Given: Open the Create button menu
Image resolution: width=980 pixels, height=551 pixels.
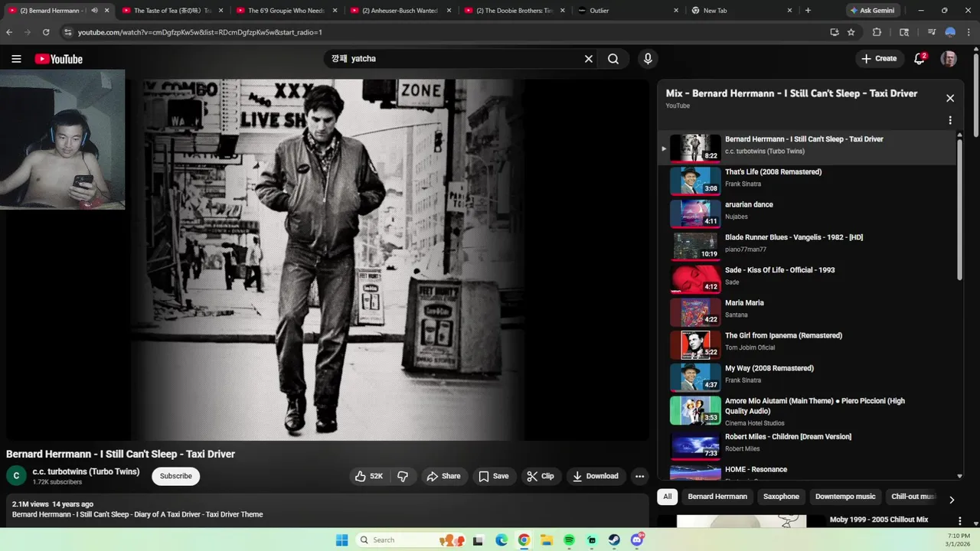Looking at the screenshot, I should pos(879,59).
